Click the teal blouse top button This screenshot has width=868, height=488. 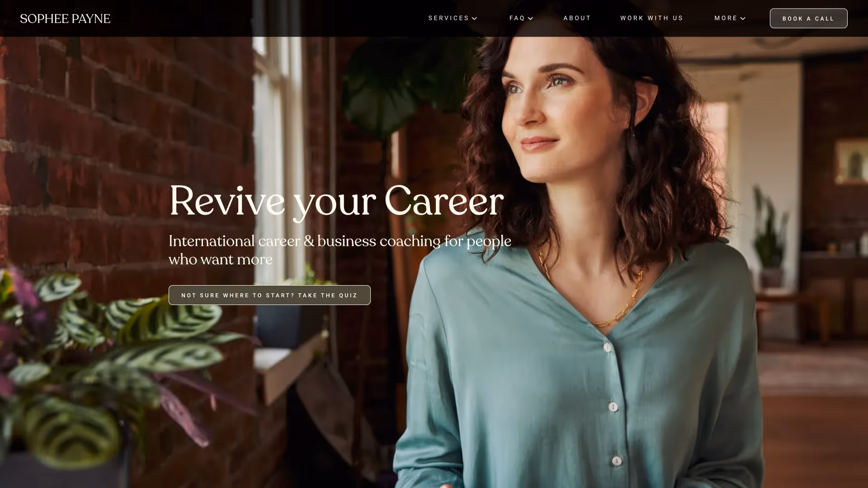[x=607, y=347]
